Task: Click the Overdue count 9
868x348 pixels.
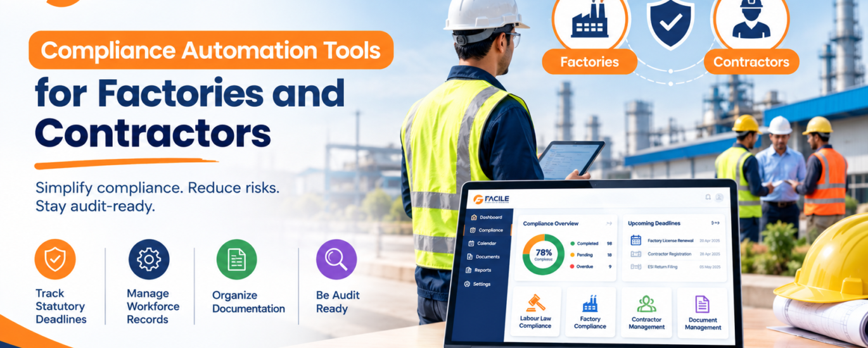Action: [610, 266]
